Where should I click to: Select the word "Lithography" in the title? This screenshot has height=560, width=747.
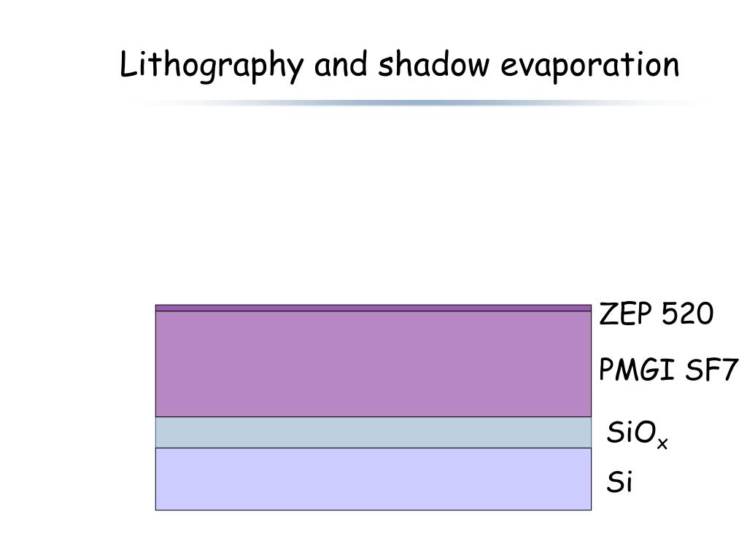point(211,66)
